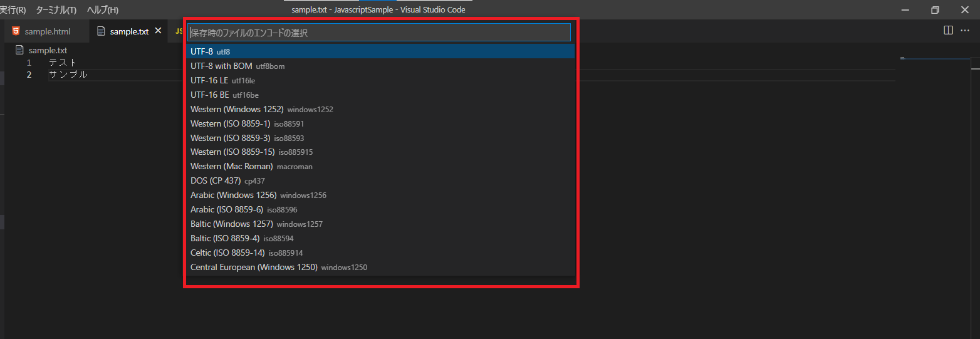The width and height of the screenshot is (980, 339).
Task: Choose UTF-8 with BOM encoding
Action: tap(380, 66)
